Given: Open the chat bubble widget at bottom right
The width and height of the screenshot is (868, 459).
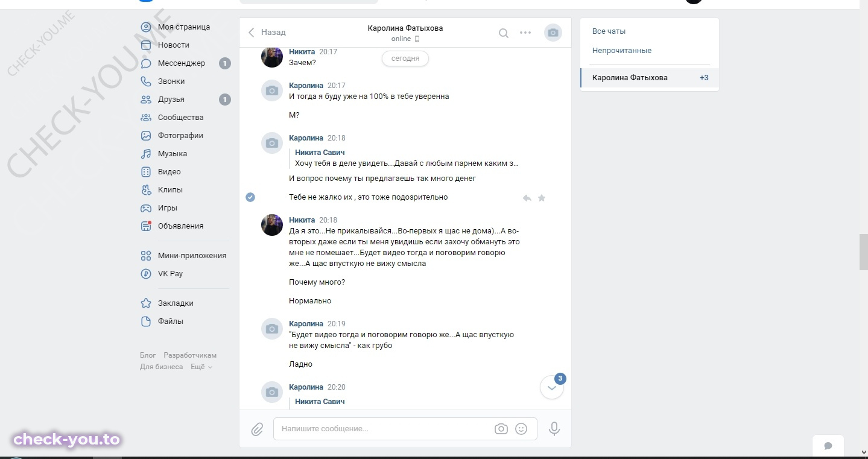Looking at the screenshot, I should 828,446.
